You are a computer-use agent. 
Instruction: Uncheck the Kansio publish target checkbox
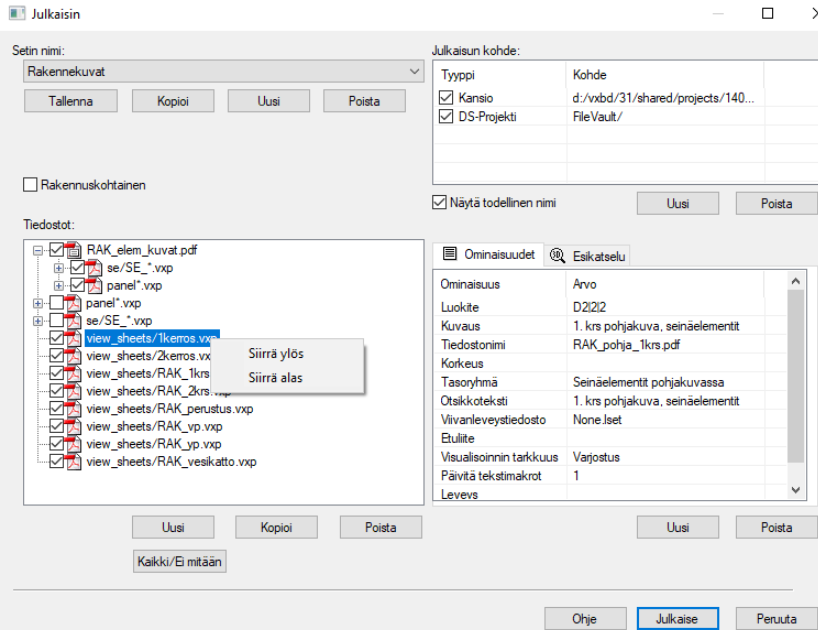(447, 98)
